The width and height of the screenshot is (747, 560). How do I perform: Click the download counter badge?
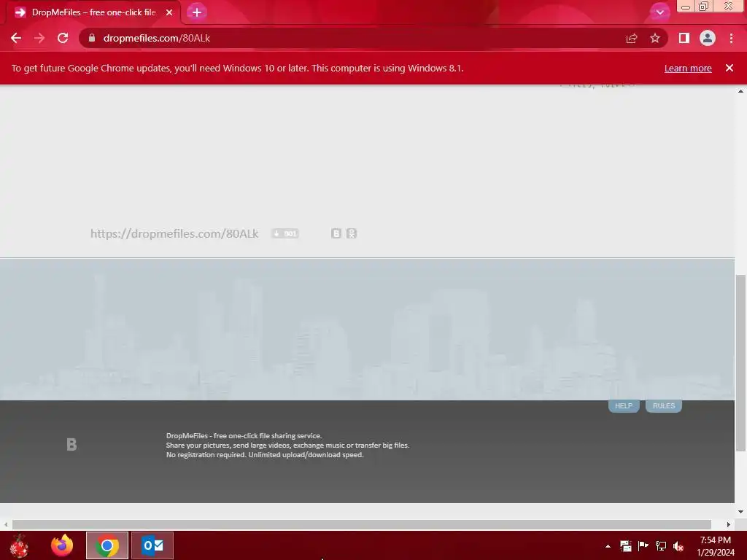(285, 233)
